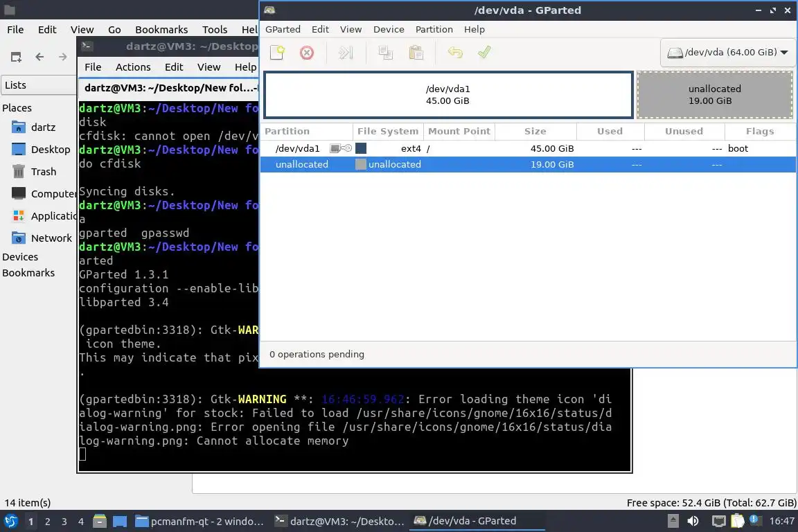The image size is (798, 532).
Task: Select the terminal tab dartz@VM3: ~/Desktop/New fol...
Action: pos(169,88)
